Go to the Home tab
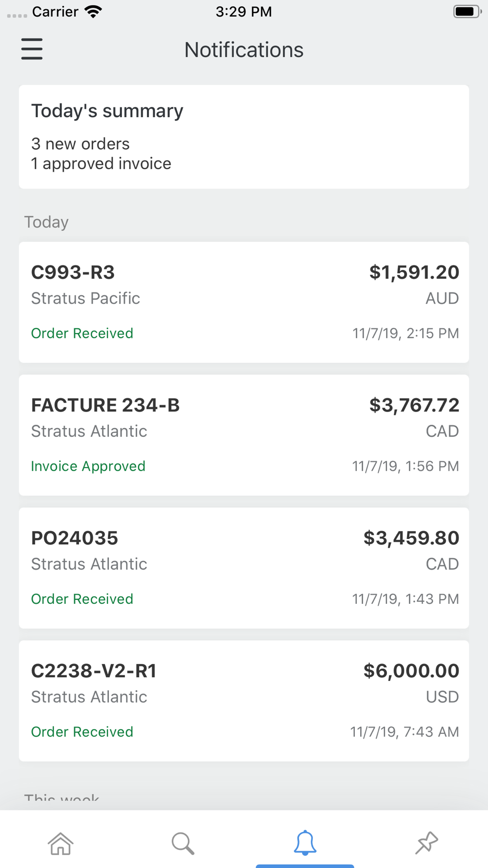 pos(61,844)
